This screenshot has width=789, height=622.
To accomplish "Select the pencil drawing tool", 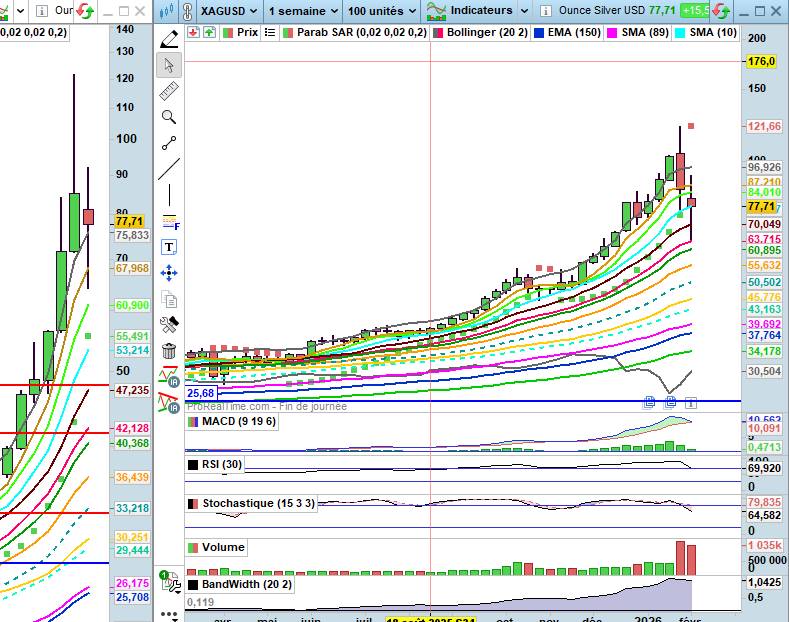I will point(169,39).
